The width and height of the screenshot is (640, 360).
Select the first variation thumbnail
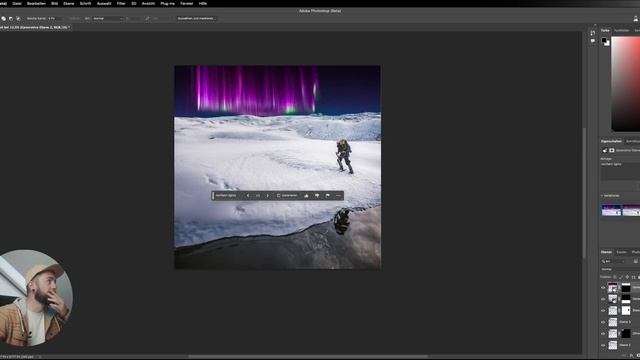point(611,211)
